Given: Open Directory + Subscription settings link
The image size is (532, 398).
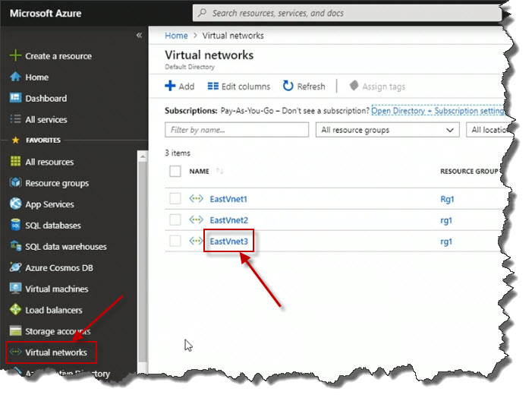Looking at the screenshot, I should pos(438,111).
